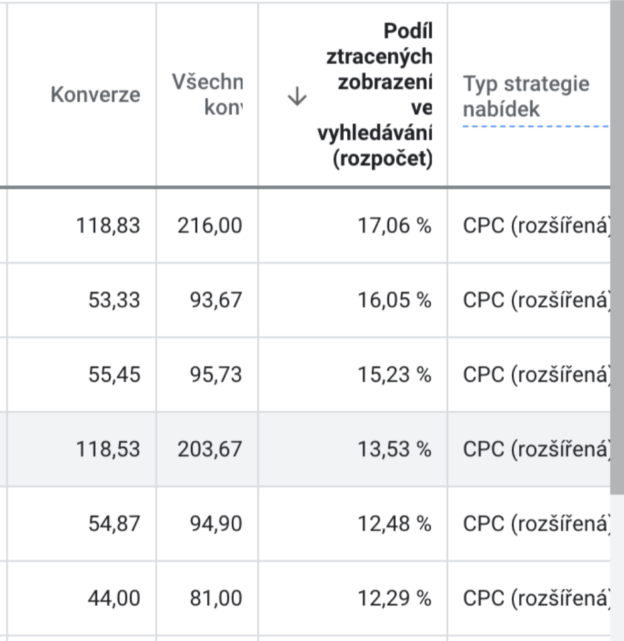Select the 12,48 % cell
This screenshot has width=624, height=641.
(353, 524)
